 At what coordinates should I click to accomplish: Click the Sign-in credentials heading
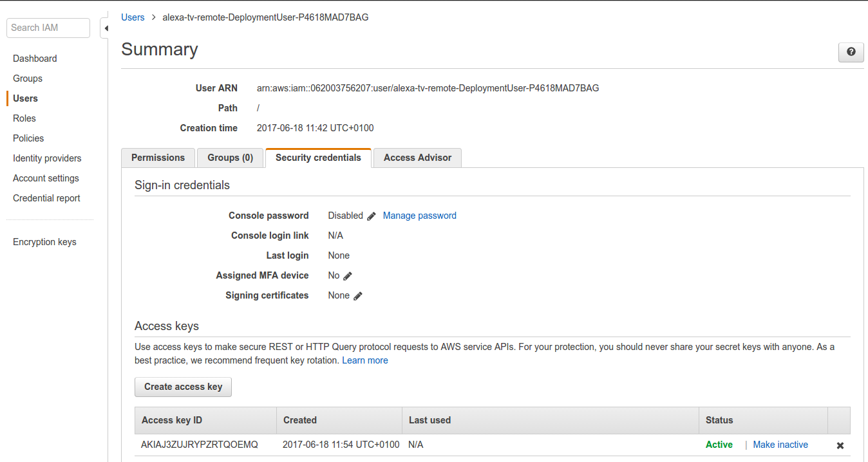pos(182,185)
